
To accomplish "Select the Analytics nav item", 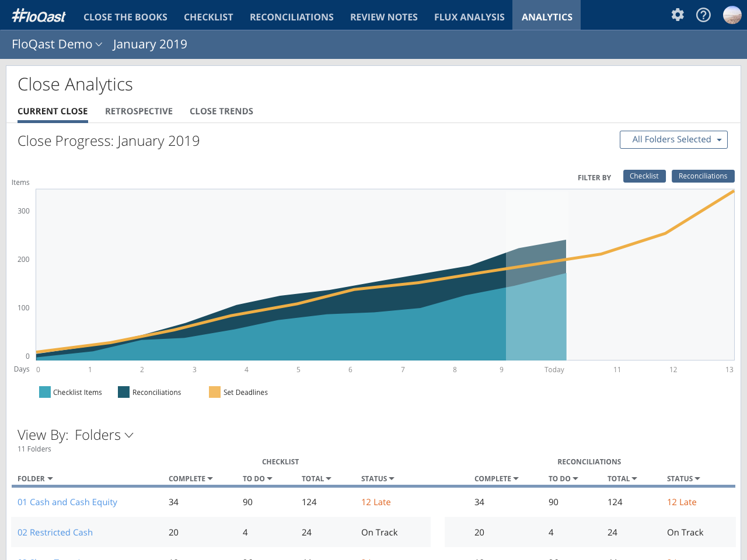I will point(547,15).
